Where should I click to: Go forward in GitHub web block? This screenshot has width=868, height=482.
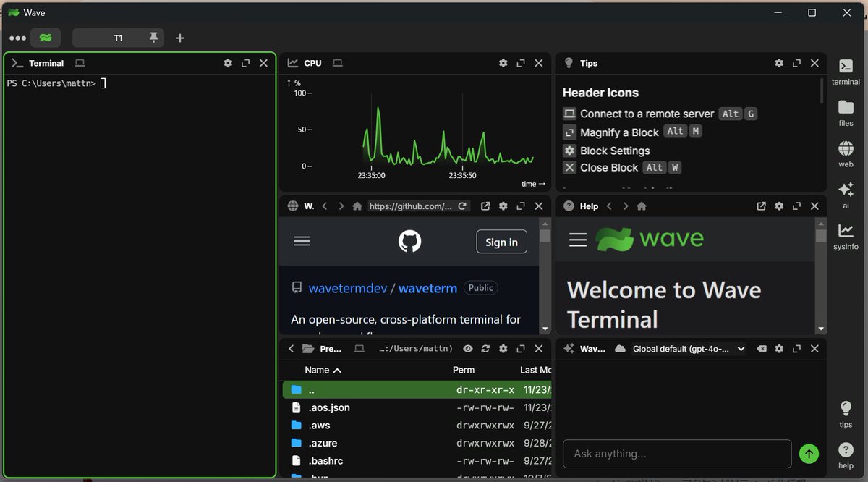pos(341,206)
